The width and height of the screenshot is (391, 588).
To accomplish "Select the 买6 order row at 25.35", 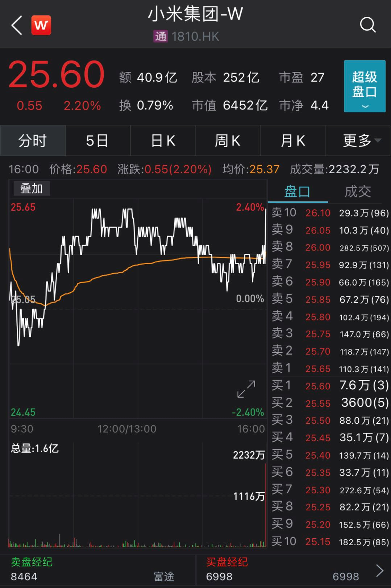I will pyautogui.click(x=330, y=473).
